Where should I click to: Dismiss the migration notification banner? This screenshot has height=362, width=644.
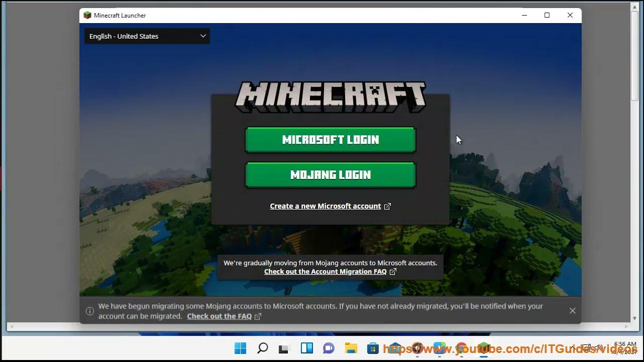[573, 311]
